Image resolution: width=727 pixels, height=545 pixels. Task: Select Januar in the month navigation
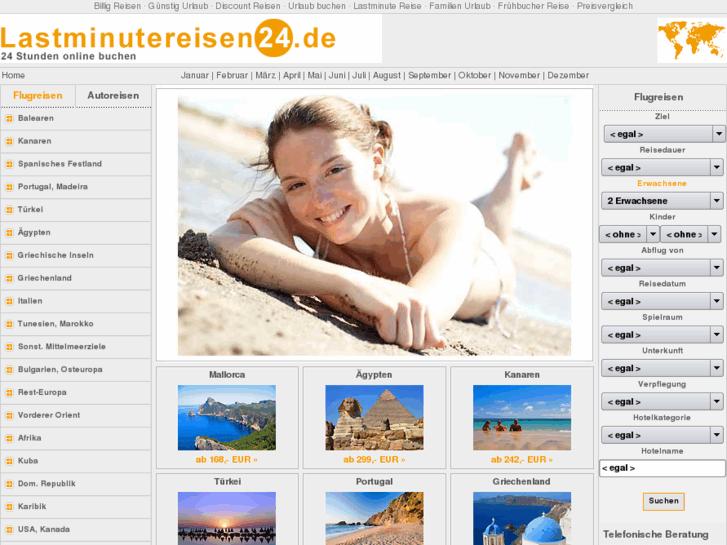click(195, 75)
